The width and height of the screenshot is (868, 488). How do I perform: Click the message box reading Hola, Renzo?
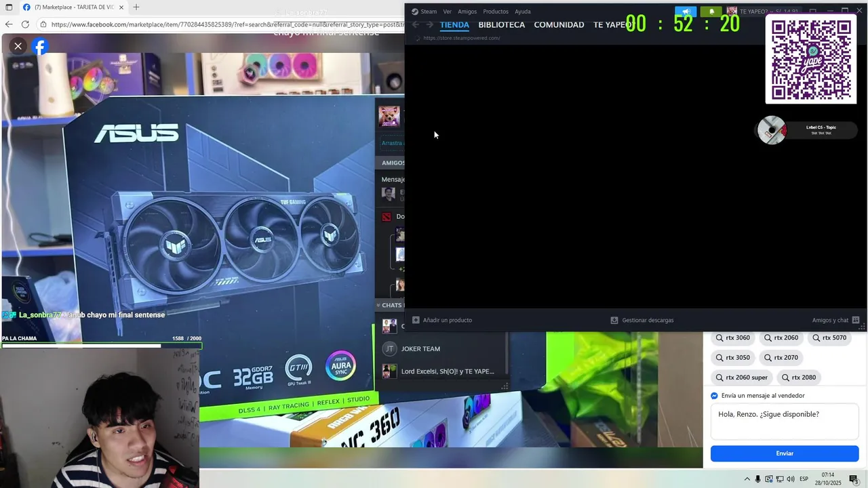(785, 422)
